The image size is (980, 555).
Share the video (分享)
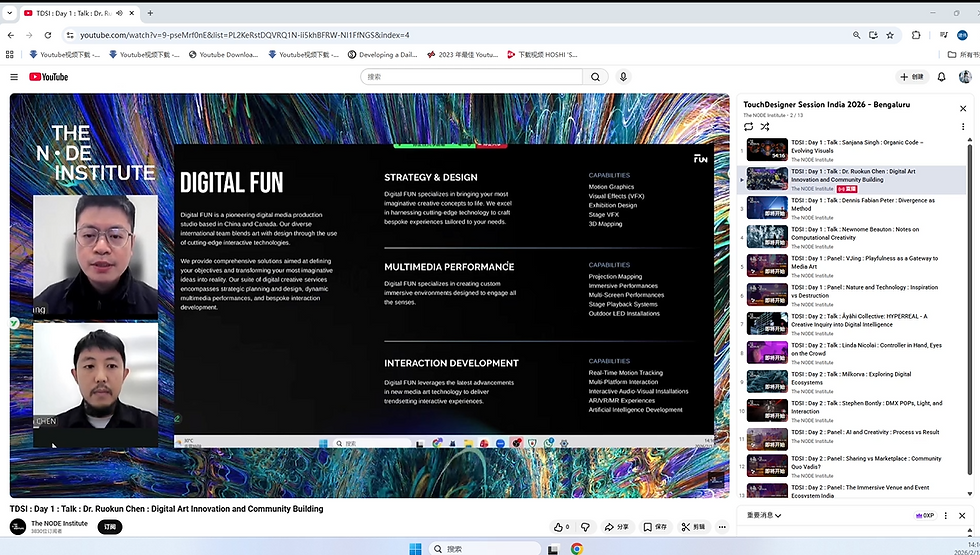tap(616, 527)
